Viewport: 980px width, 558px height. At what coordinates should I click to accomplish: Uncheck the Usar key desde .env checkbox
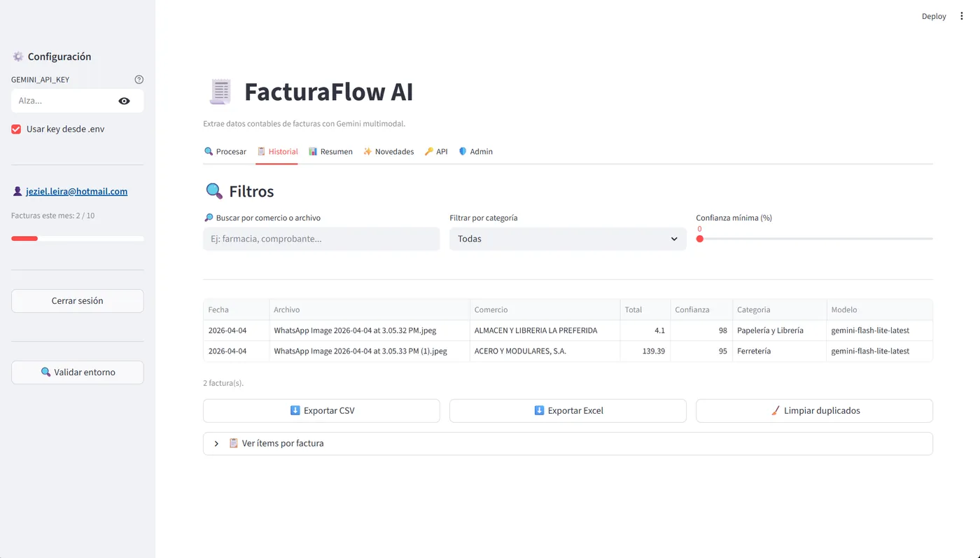coord(16,130)
